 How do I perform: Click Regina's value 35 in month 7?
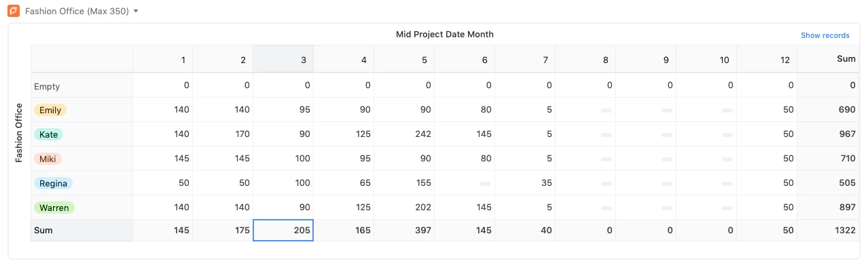[525, 183]
